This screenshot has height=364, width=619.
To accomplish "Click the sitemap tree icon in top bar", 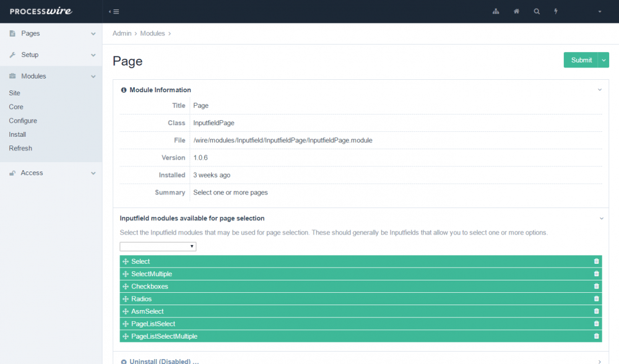I will [x=496, y=12].
